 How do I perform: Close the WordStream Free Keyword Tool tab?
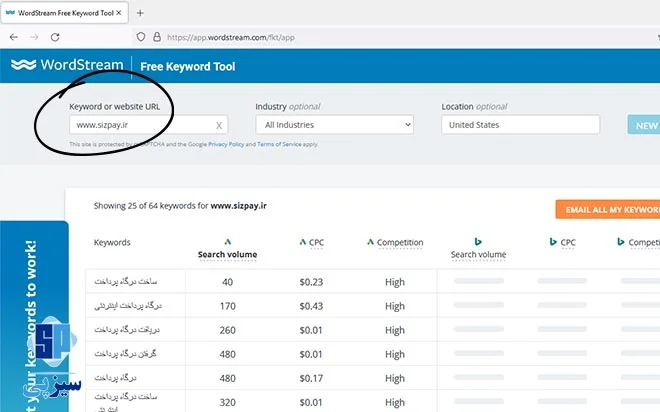[x=119, y=13]
